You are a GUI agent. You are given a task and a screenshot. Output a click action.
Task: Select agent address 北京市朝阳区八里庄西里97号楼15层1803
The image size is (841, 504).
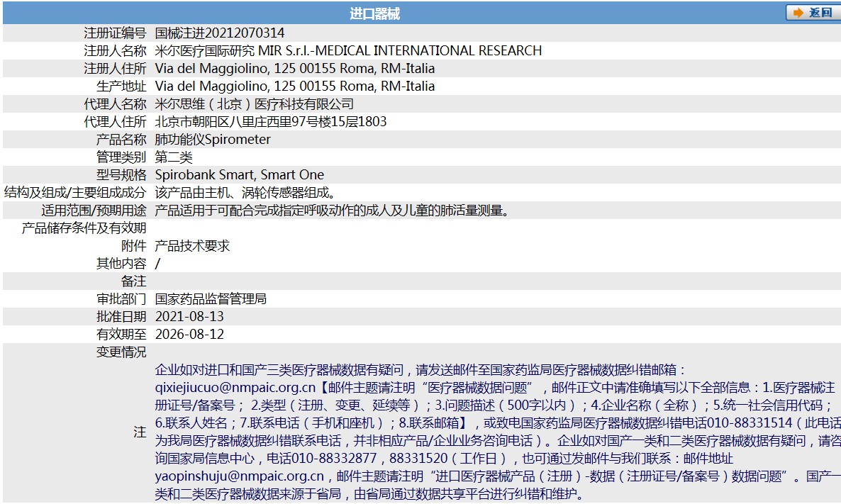(271, 122)
